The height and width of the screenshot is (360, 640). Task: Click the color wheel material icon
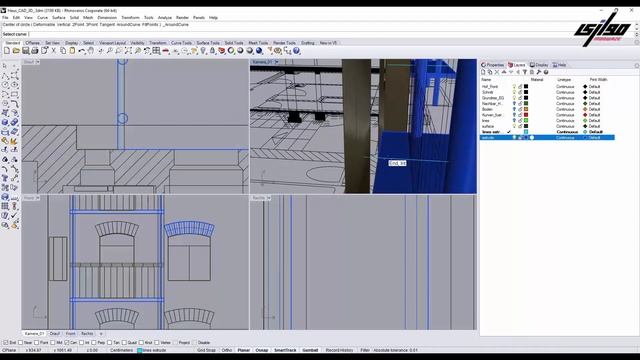coord(231,51)
